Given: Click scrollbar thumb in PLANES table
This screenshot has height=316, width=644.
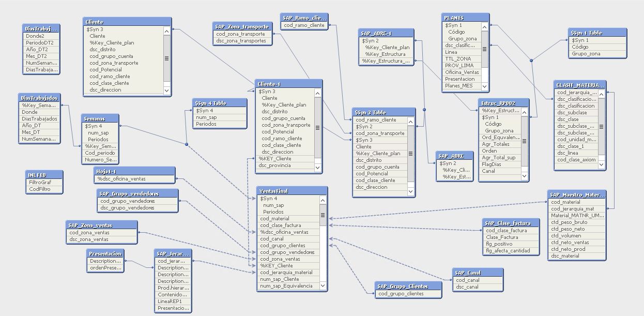Looking at the screenshot, I should [485, 49].
